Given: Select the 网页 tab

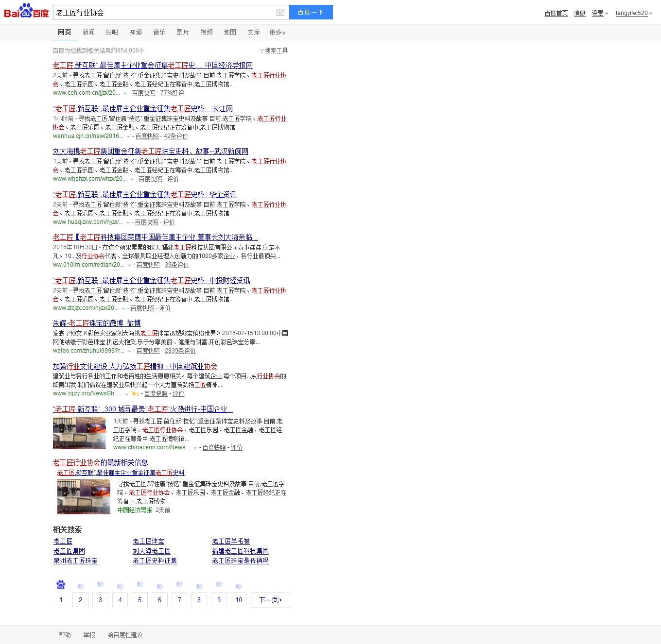Looking at the screenshot, I should [x=65, y=32].
